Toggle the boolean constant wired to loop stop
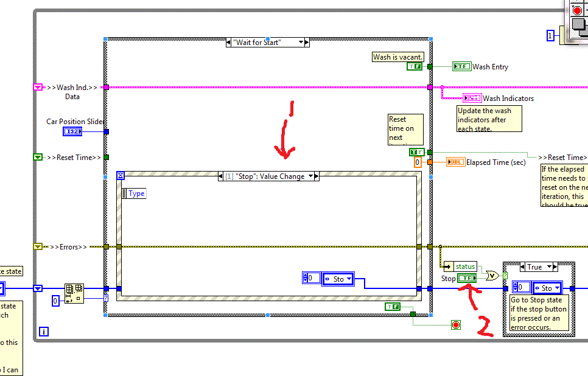 pyautogui.click(x=393, y=306)
